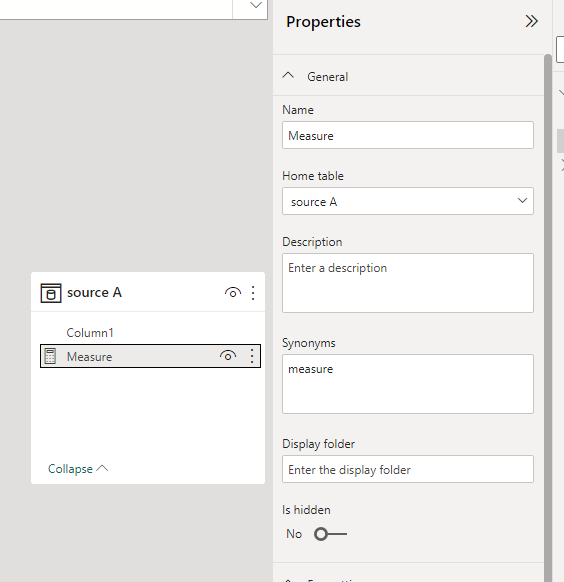Viewport: 564px width, 582px height.
Task: Click the Properties pane title
Action: point(323,22)
